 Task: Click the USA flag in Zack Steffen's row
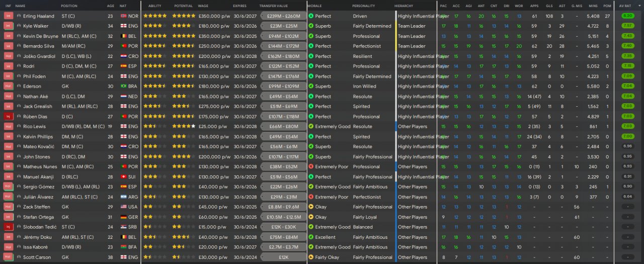124,207
